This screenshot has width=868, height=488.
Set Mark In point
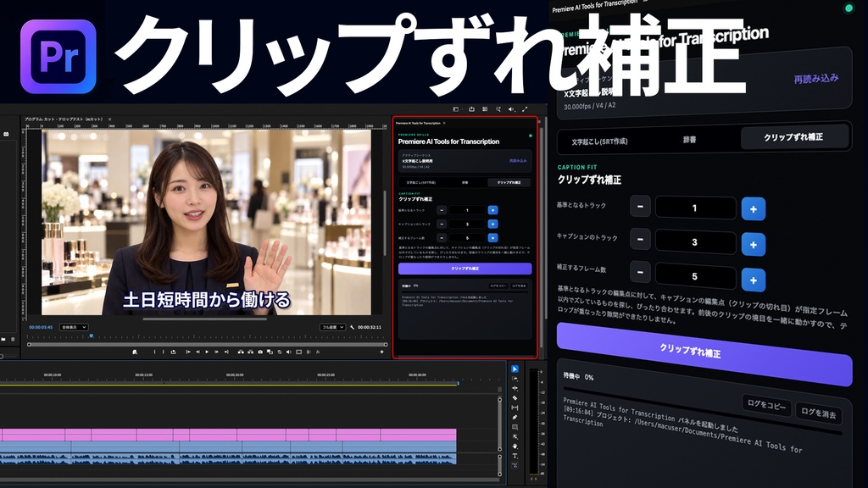coord(154,352)
